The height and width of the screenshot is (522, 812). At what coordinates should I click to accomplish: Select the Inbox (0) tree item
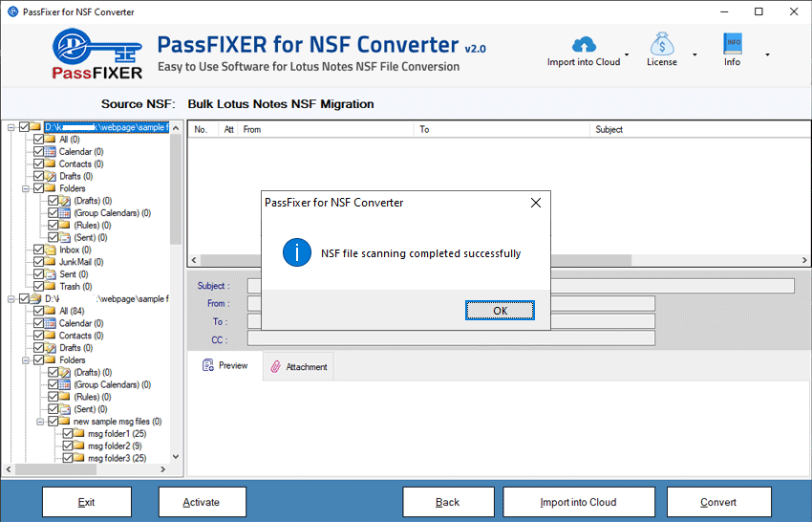point(75,250)
